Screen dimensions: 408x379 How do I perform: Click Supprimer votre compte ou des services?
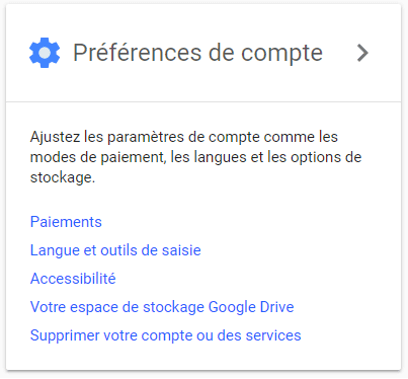(x=165, y=335)
